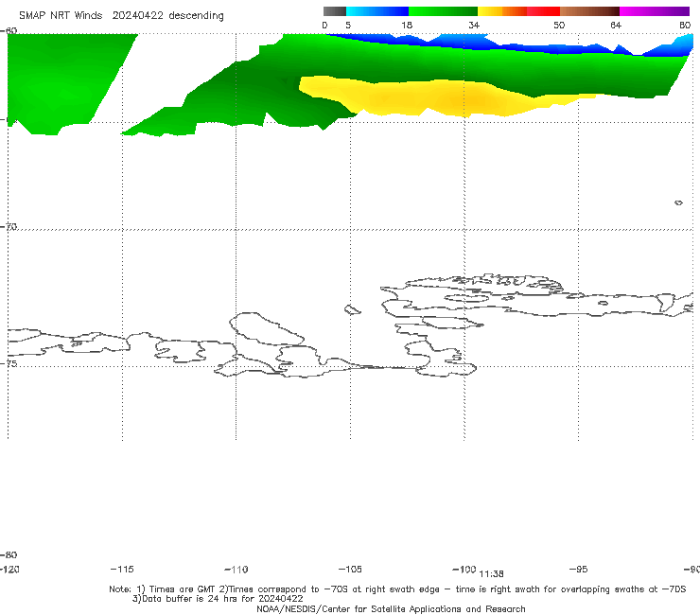
Task: Select the yellow-to-red segment of the color bar
Action: [x=518, y=11]
